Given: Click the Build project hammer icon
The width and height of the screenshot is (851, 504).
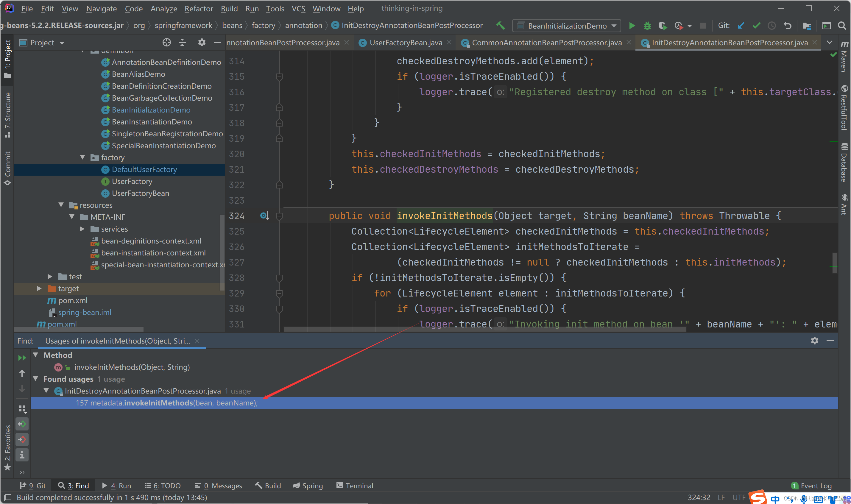Looking at the screenshot, I should click(x=500, y=26).
